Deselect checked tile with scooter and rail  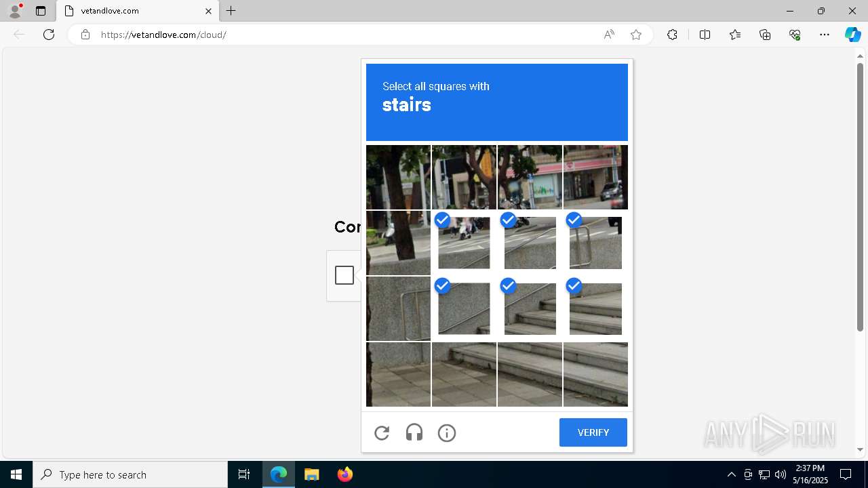[464, 243]
